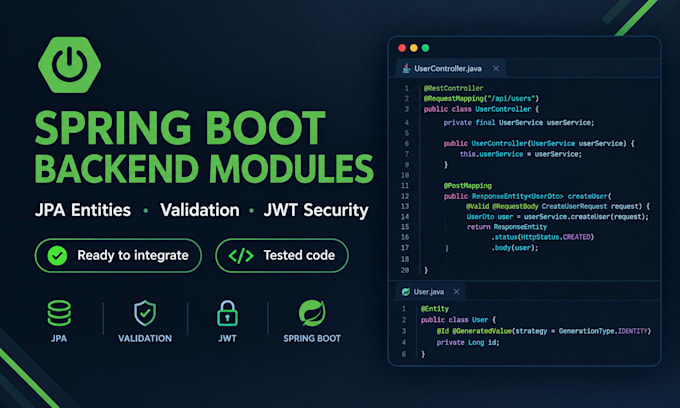Click the JWT padlock icon

(227, 313)
